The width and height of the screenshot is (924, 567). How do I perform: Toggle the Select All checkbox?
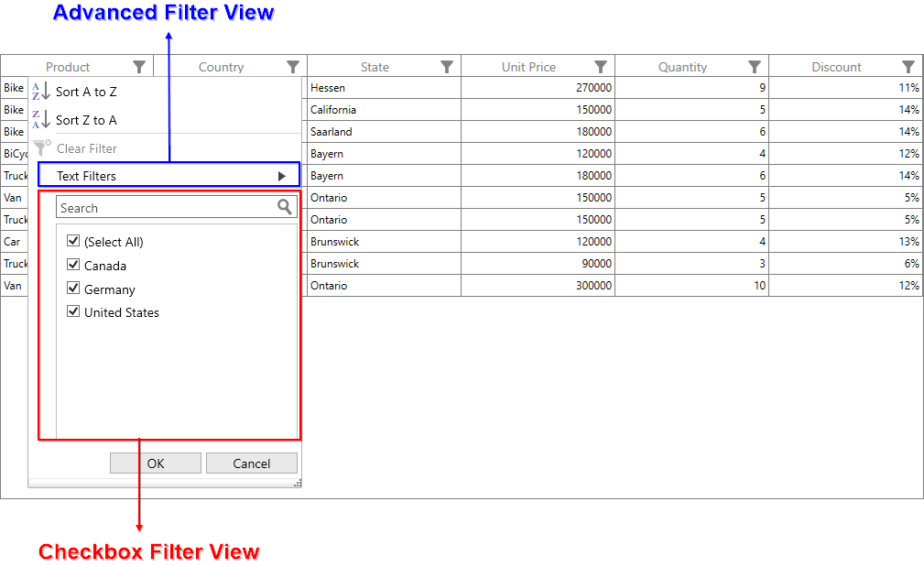tap(73, 241)
